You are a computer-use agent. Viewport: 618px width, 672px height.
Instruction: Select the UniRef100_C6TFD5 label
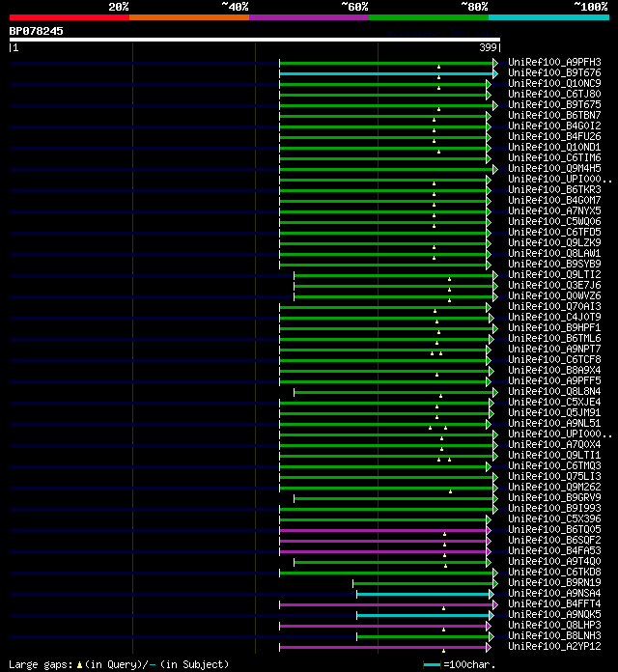pyautogui.click(x=554, y=232)
